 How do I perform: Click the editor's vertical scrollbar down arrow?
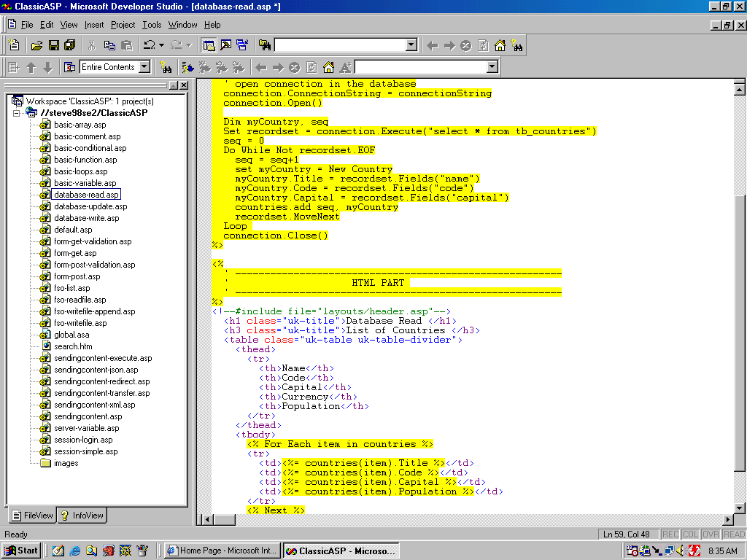pyautogui.click(x=740, y=507)
